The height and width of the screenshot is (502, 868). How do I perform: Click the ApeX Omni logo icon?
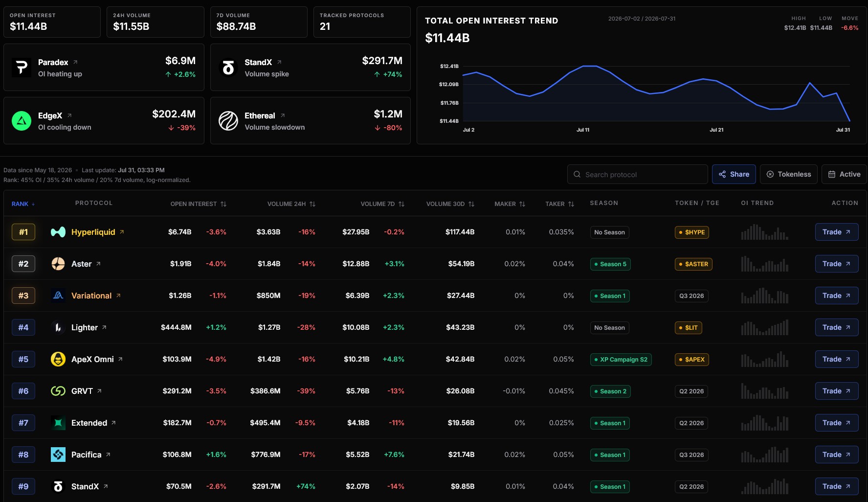[x=58, y=359]
